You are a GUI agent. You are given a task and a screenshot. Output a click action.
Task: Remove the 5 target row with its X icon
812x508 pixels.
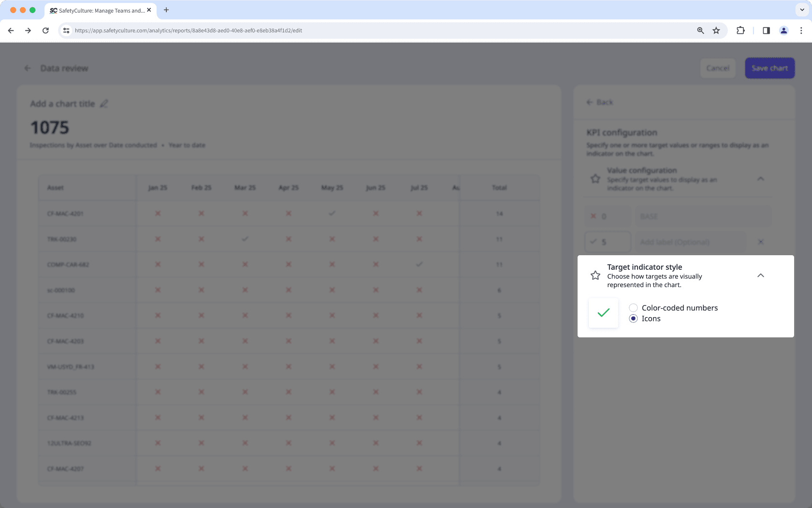(x=760, y=242)
